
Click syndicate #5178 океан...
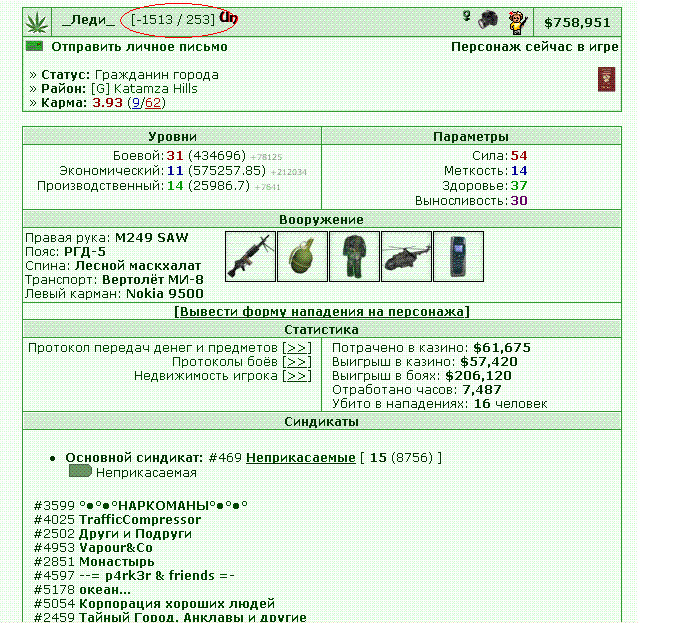(x=82, y=590)
